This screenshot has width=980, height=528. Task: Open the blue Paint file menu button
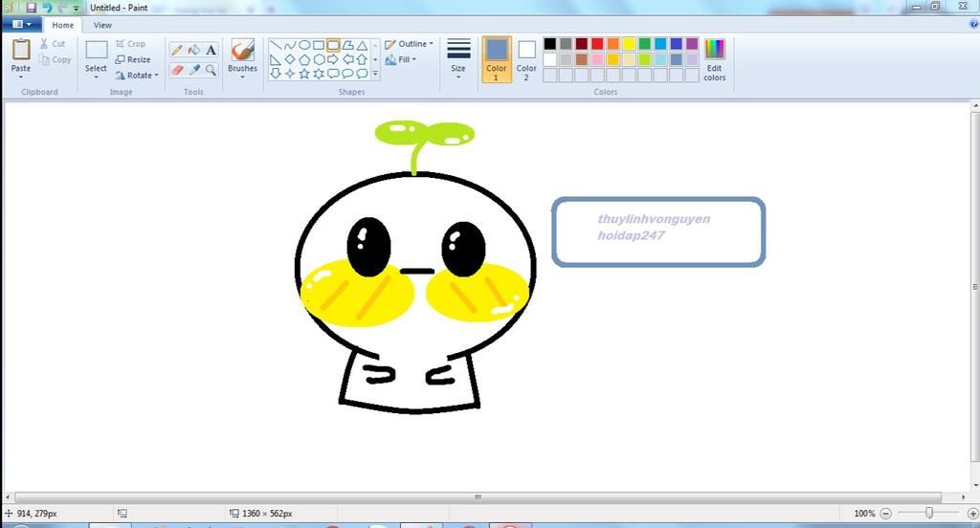point(21,24)
